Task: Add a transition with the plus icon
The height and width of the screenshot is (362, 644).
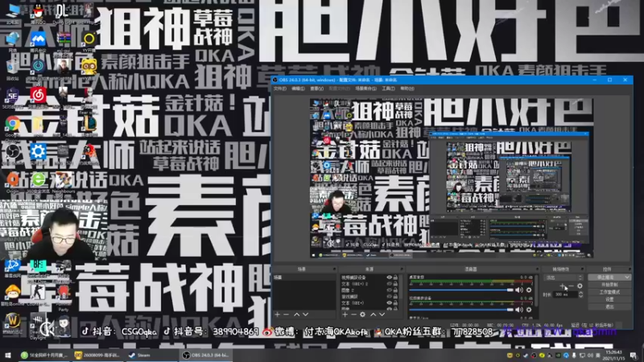Action: [562, 286]
